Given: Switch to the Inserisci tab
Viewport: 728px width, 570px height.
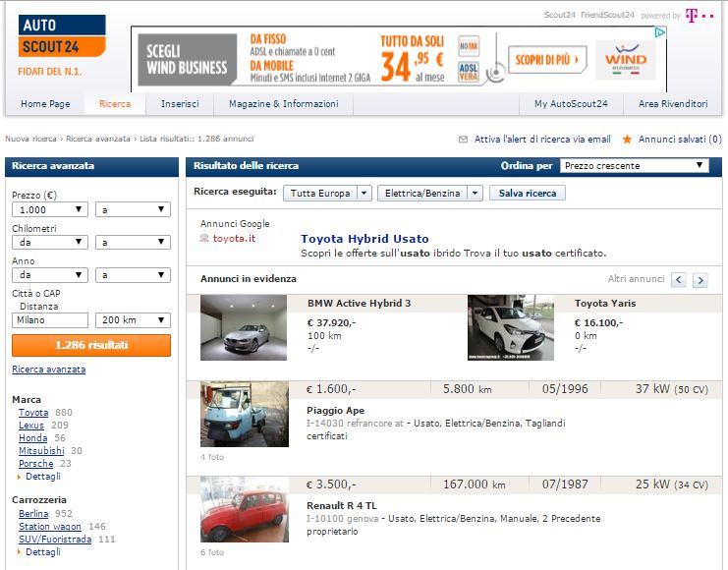Looking at the screenshot, I should [180, 104].
